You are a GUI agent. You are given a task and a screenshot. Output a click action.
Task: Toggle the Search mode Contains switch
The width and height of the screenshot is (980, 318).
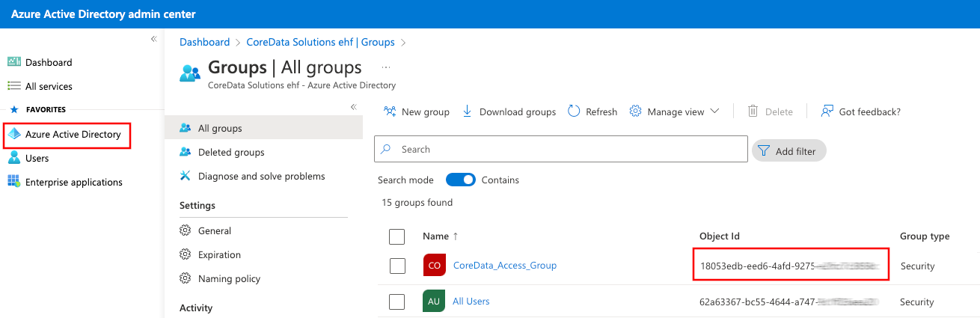[461, 180]
